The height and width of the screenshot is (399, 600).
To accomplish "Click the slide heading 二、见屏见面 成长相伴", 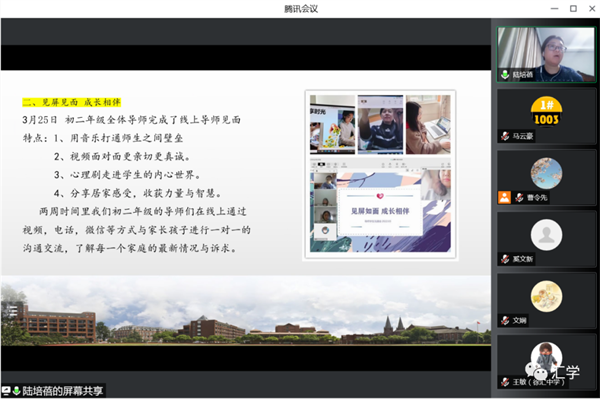I will click(72, 102).
